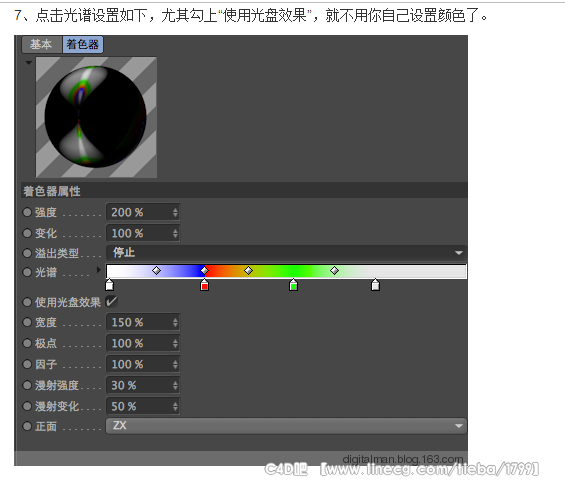Select the leftmost white gradient knot
Image resolution: width=565 pixels, height=486 pixels.
(x=109, y=285)
